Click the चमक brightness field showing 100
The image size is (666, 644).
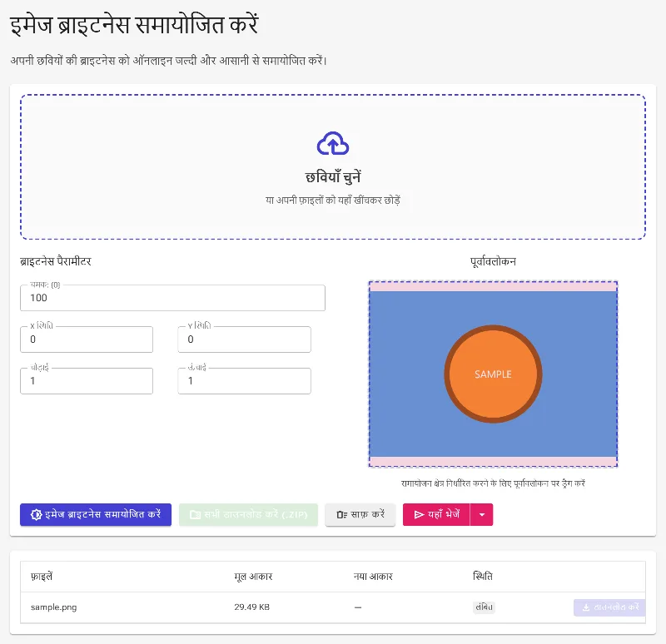(172, 298)
